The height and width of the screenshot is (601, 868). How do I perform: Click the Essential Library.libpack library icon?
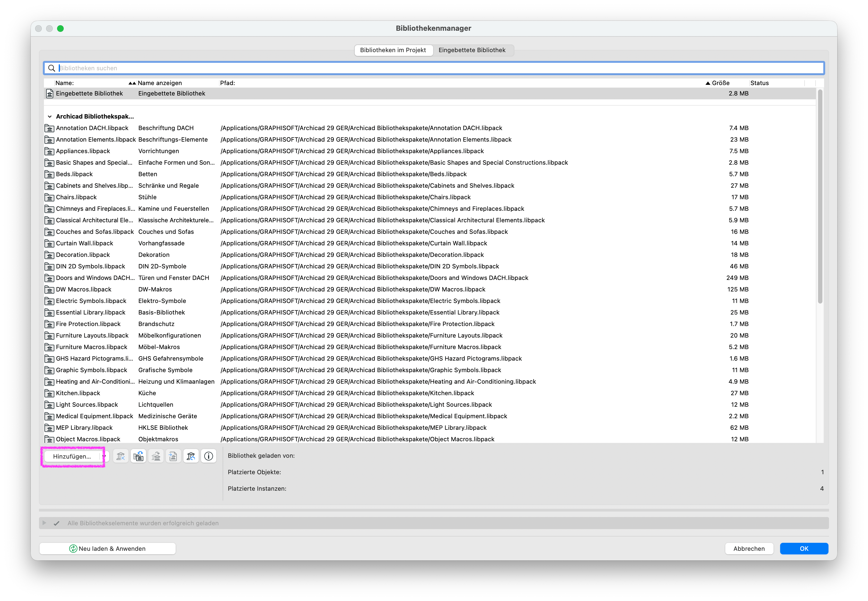49,313
